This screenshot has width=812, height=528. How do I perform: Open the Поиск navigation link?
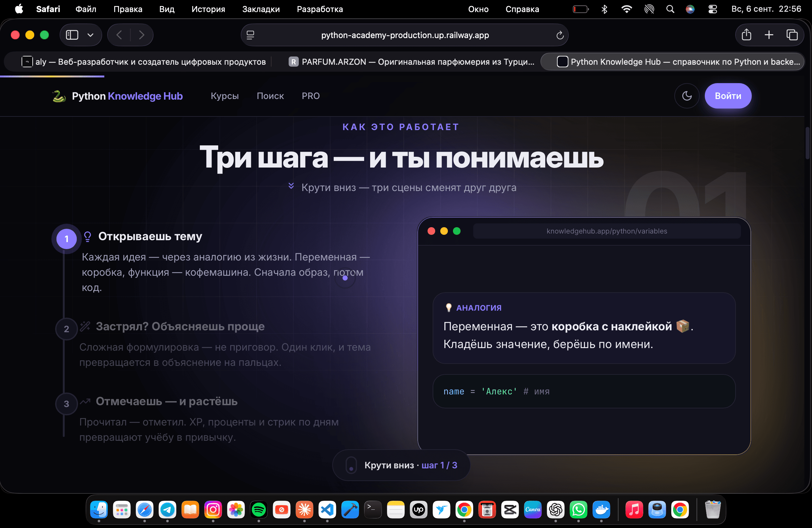click(270, 96)
